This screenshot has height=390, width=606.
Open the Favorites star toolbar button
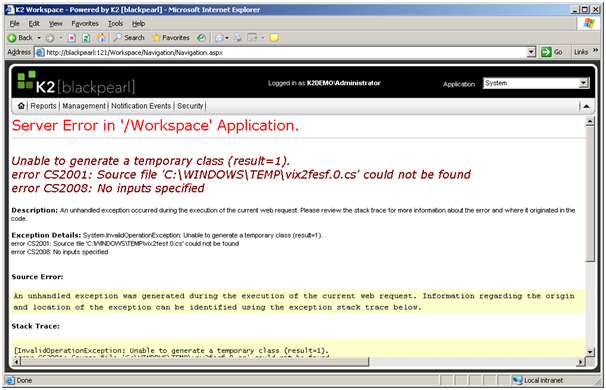tap(170, 37)
